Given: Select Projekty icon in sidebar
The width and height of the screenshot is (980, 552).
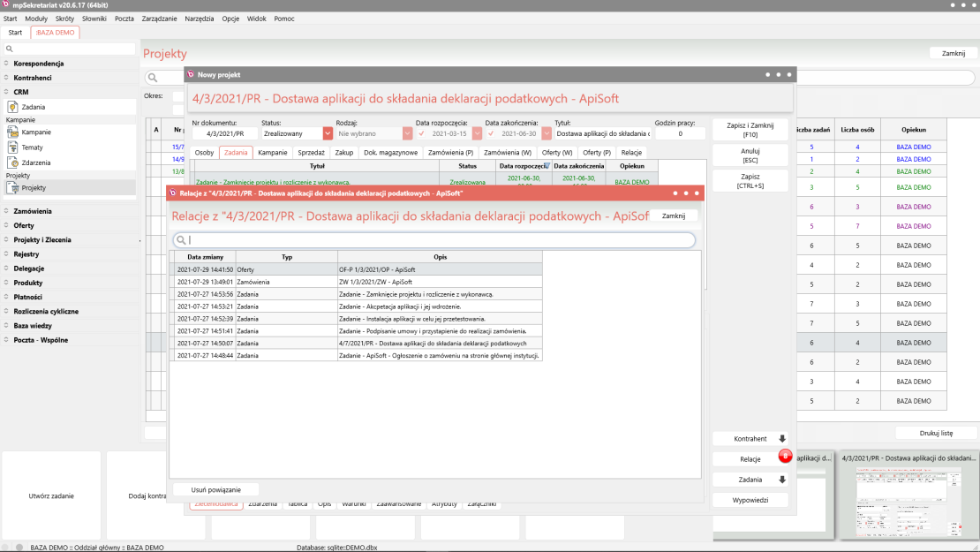Looking at the screenshot, I should coord(12,187).
